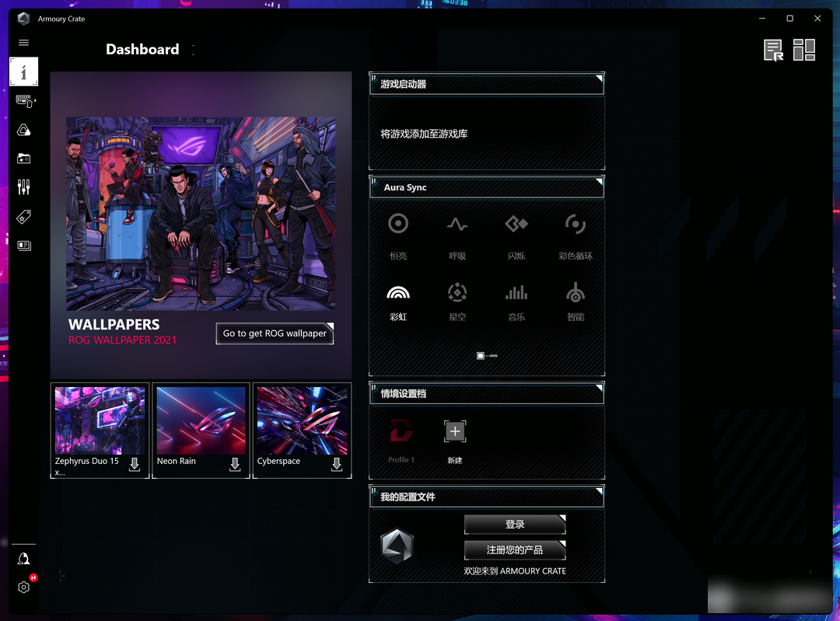Open the hamburger menu in the sidebar
The image size is (840, 621).
[23, 43]
